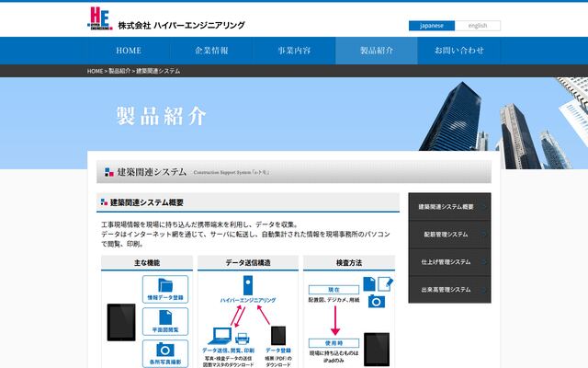Click the 製品紹介 banner heading
This screenshot has width=588, height=368.
coord(162,116)
